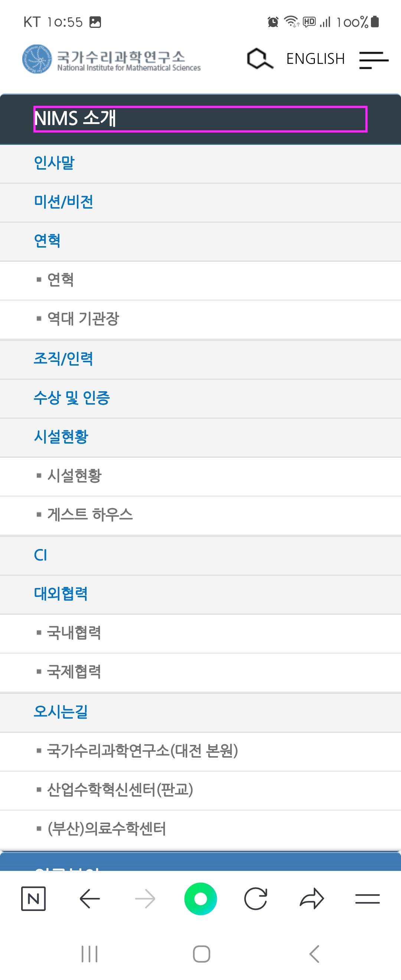Tap the NIMS logo in header
The height and width of the screenshot is (980, 401).
click(111, 59)
